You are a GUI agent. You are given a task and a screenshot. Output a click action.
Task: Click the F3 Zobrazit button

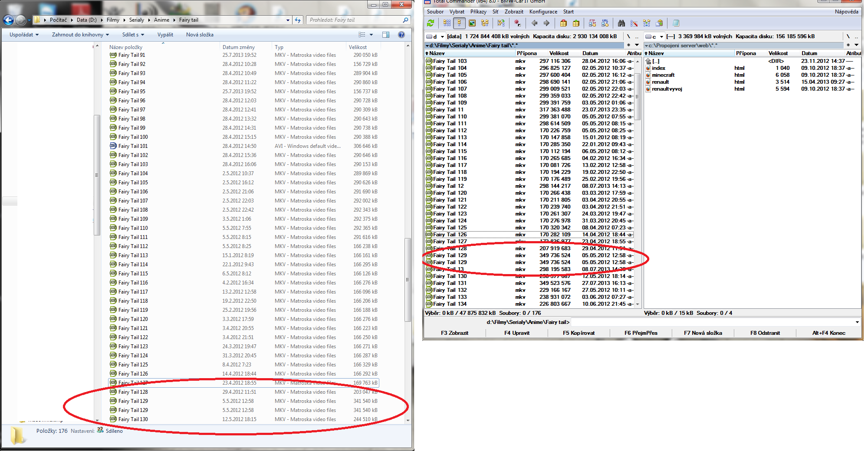pyautogui.click(x=455, y=333)
